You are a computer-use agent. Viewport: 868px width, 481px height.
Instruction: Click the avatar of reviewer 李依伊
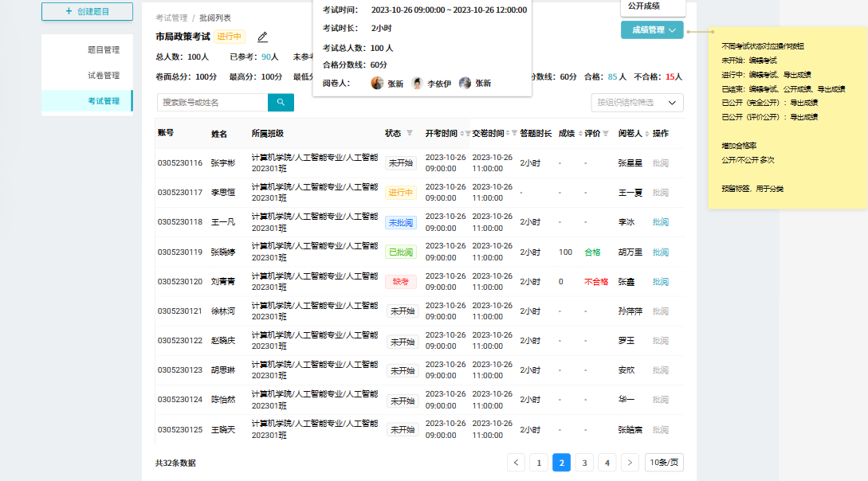click(x=418, y=84)
